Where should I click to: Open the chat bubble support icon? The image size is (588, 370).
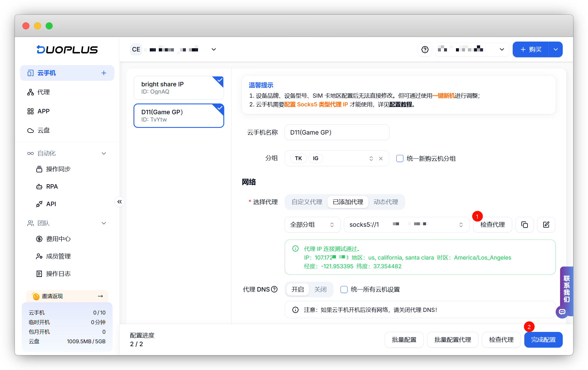coord(562,312)
